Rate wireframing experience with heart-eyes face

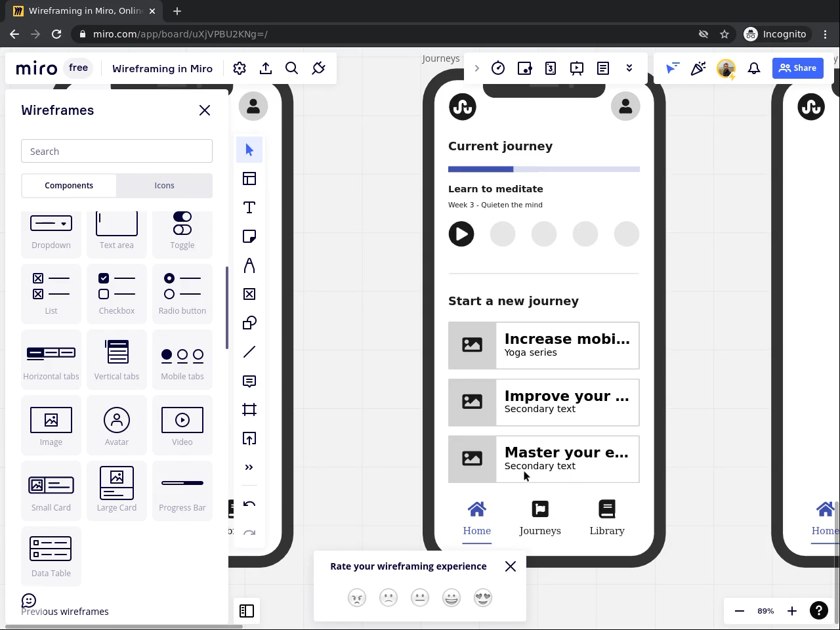483,598
